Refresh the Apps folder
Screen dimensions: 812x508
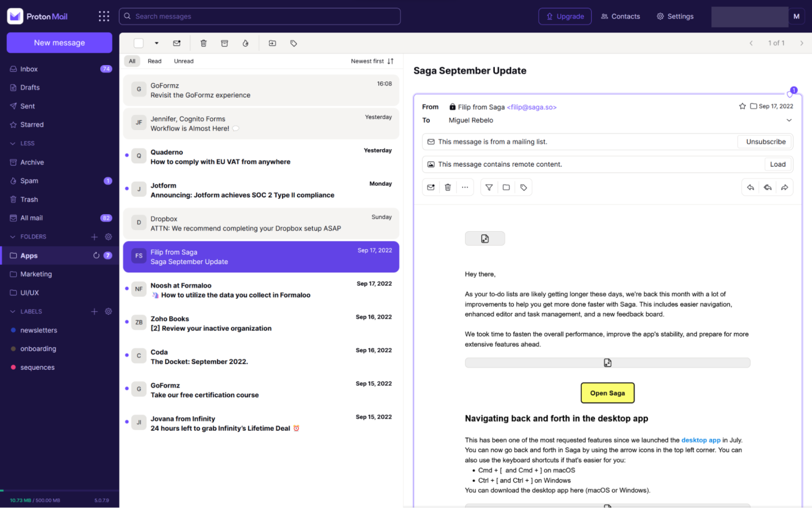click(x=96, y=255)
